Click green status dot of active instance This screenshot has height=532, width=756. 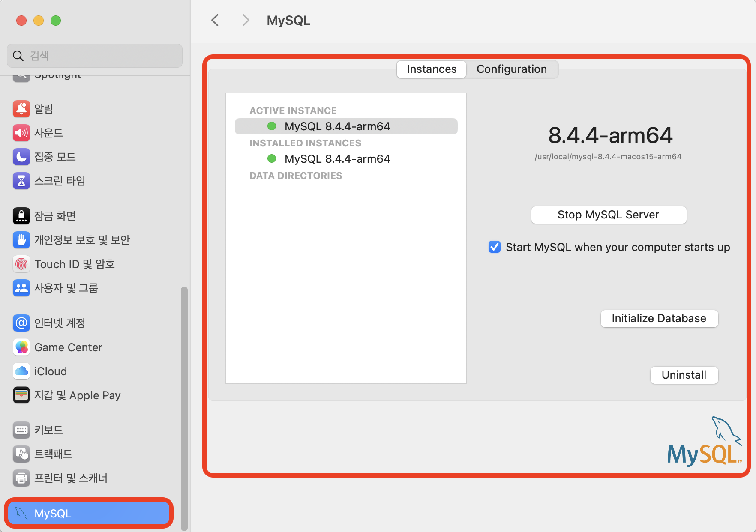point(272,126)
